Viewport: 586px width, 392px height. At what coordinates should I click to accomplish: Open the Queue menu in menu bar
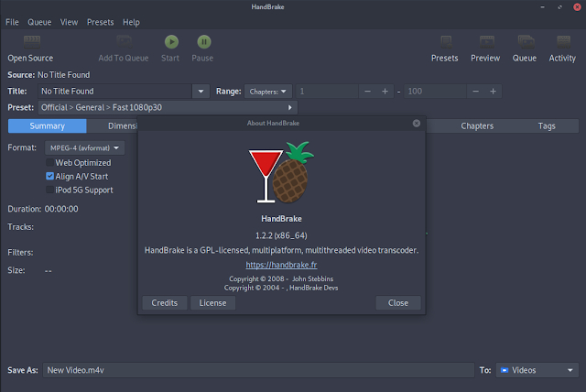click(x=39, y=22)
